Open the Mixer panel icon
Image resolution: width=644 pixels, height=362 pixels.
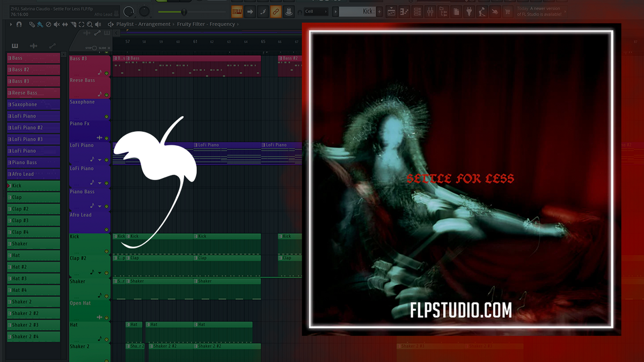[x=430, y=11]
